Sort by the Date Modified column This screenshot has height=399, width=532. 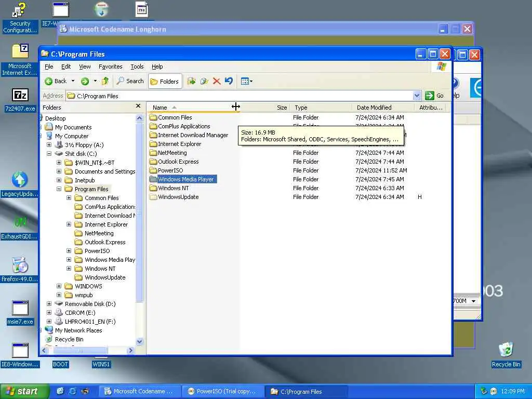pos(383,108)
